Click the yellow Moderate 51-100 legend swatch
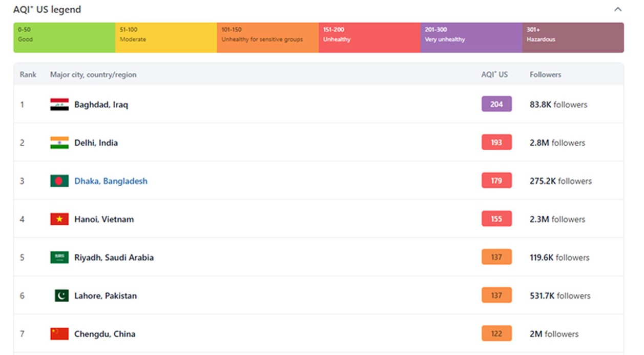 click(166, 37)
